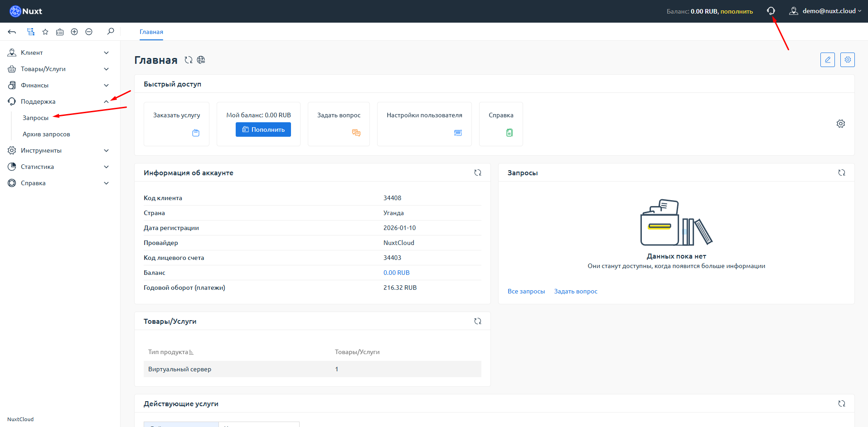Viewport: 868px width, 427px height.
Task: Click the pencil edit dashboard button
Action: tap(827, 60)
